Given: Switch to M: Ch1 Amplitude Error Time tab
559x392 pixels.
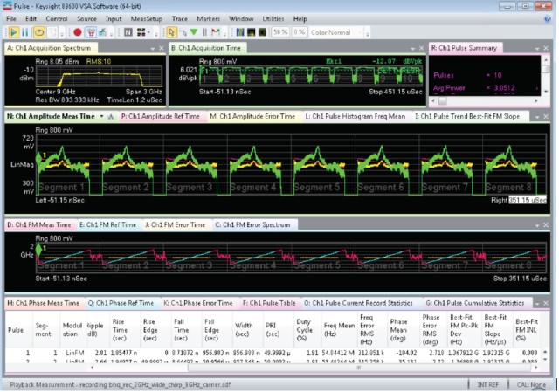Looking at the screenshot, I should pyautogui.click(x=252, y=116).
